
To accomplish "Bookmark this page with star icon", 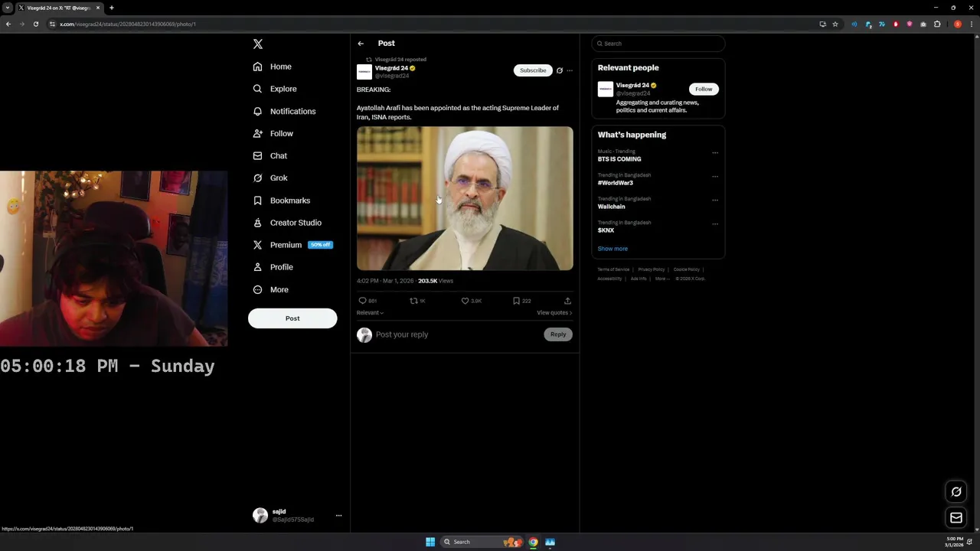I will point(835,24).
